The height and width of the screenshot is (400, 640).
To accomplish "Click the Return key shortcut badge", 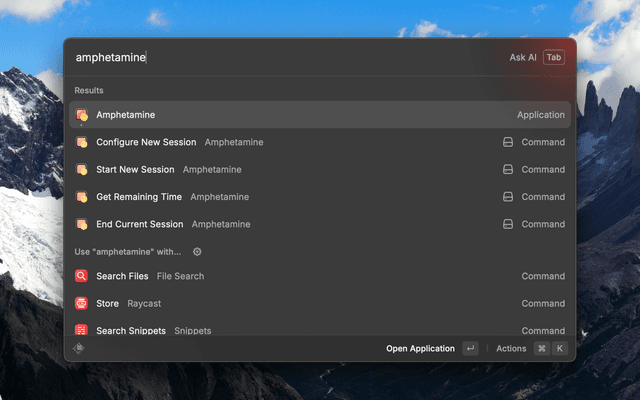I will (x=470, y=349).
